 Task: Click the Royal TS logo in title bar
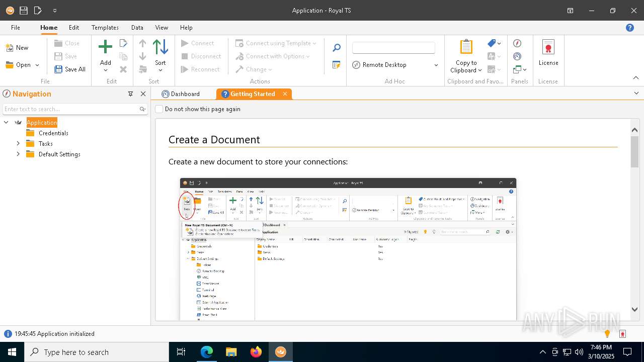pos(10,10)
